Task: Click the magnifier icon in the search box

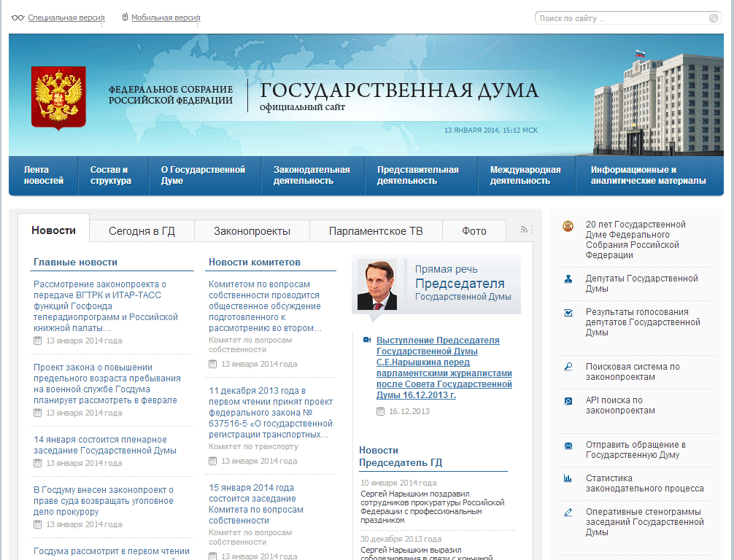Action: pos(713,19)
